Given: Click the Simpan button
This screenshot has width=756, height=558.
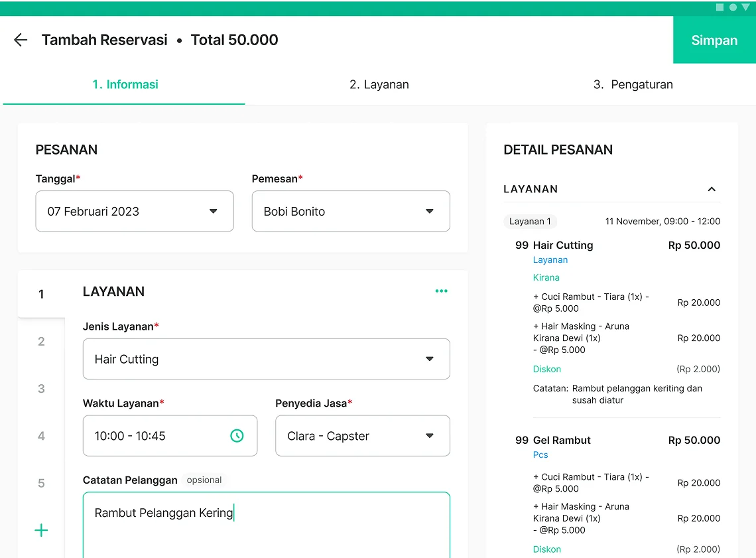Looking at the screenshot, I should point(714,40).
